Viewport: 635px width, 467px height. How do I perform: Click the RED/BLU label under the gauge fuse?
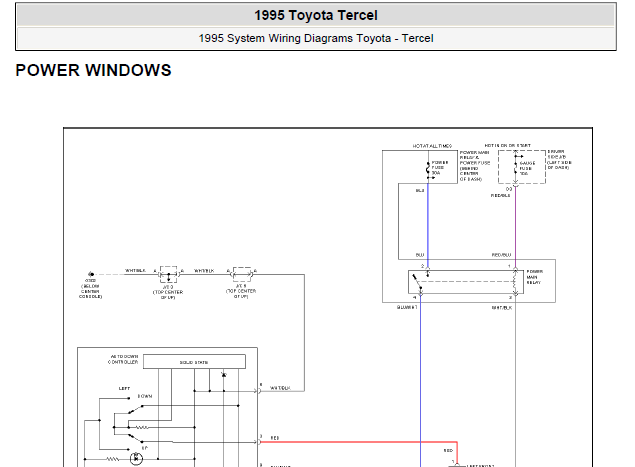[x=501, y=195]
